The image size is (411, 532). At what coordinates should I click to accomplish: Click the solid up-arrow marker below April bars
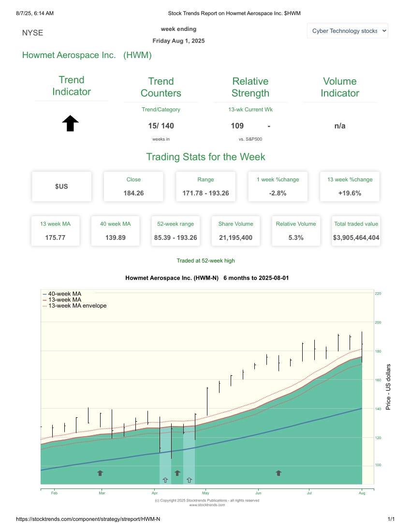point(177,473)
